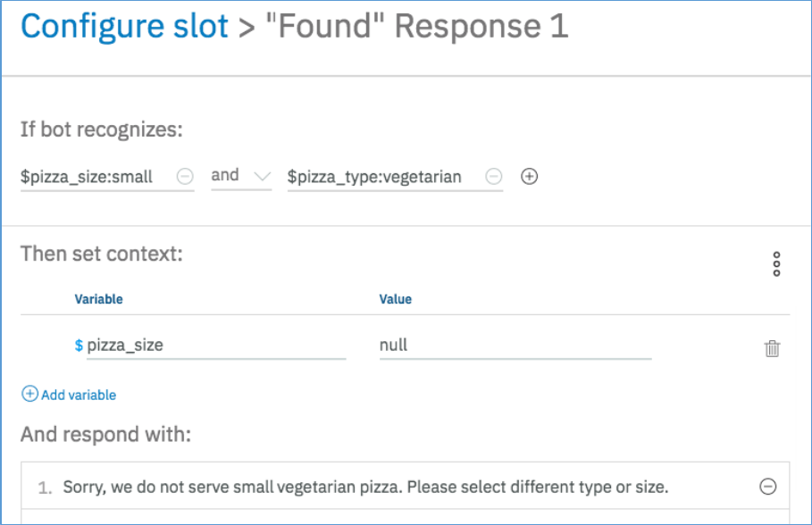Click the Add variable link text
Image resolution: width=812 pixels, height=525 pixels.
coord(79,395)
